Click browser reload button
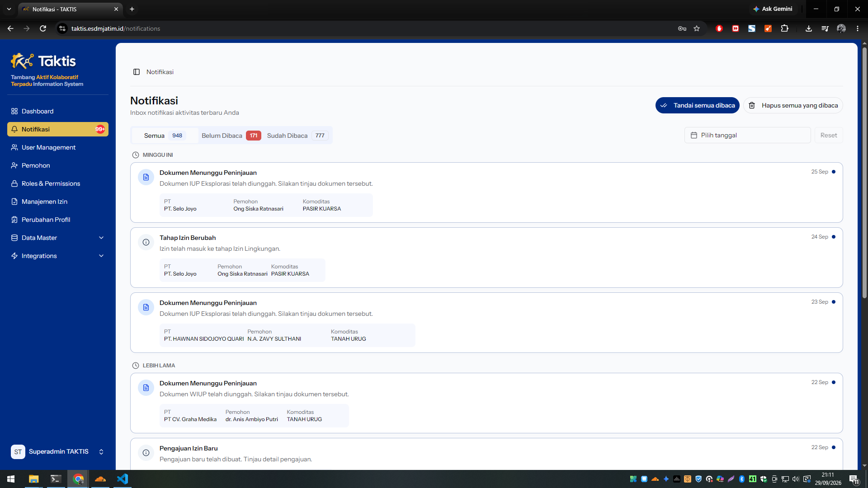The image size is (868, 488). click(x=43, y=28)
